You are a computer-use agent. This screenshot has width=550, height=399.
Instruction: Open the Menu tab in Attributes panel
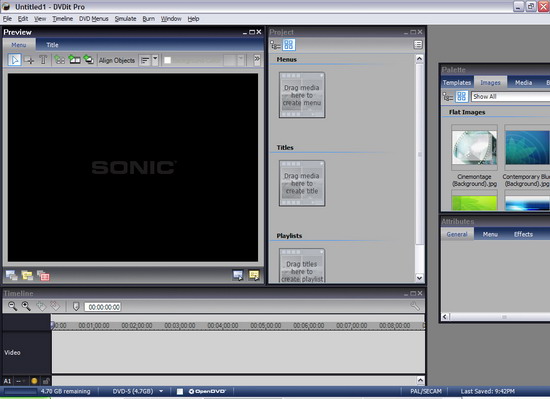pos(490,234)
